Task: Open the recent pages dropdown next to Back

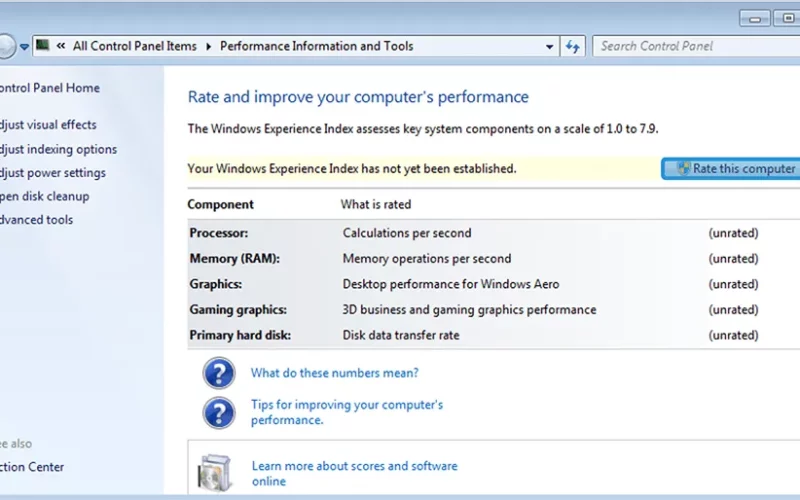Action: pos(24,46)
